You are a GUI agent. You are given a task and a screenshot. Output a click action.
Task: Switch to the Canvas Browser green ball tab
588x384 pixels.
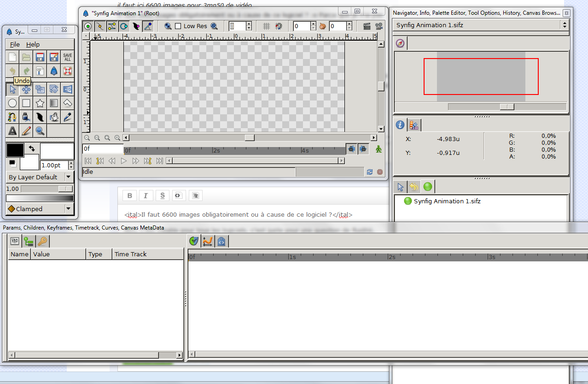(428, 187)
